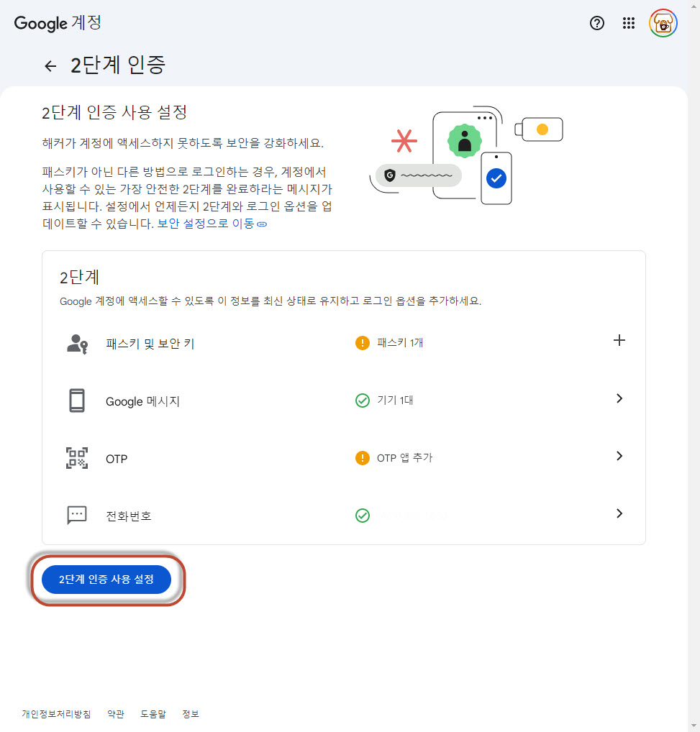This screenshot has height=732, width=700.
Task: Add a passkey with the plus icon
Action: tap(619, 341)
